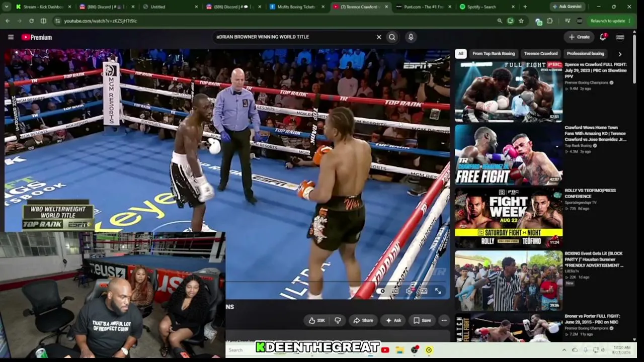This screenshot has height=362, width=644.
Task: Run search with the magnifier button
Action: click(392, 37)
